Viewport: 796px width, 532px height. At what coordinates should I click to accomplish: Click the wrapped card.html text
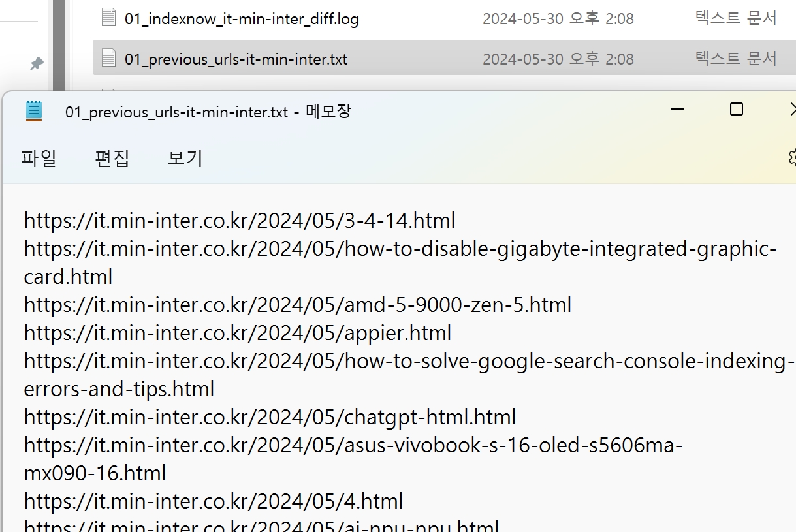click(x=69, y=277)
